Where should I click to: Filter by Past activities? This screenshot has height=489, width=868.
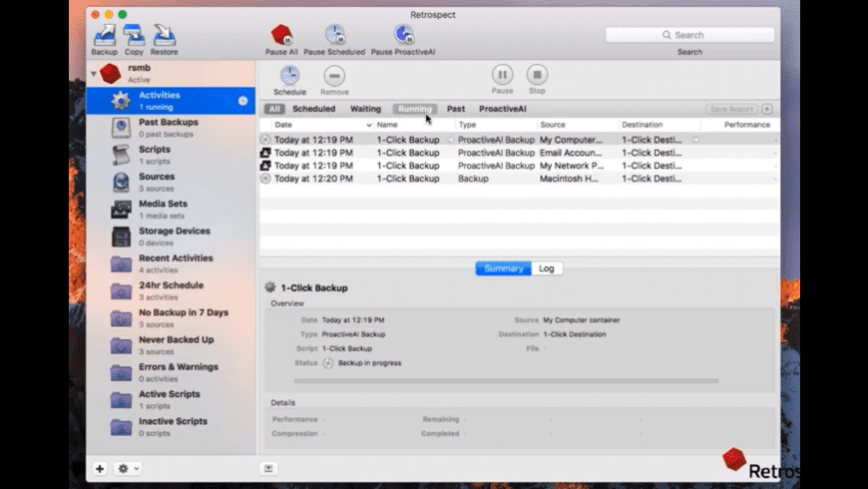[456, 109]
